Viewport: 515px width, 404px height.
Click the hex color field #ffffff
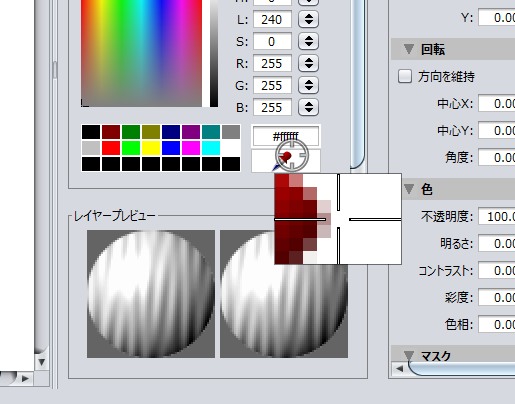(x=286, y=136)
